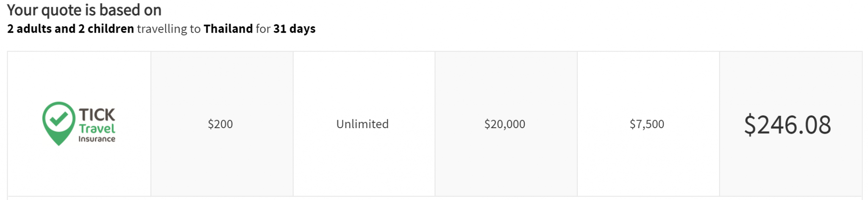Click the green checkmark pin logo icon
The width and height of the screenshot is (868, 200).
[x=58, y=123]
